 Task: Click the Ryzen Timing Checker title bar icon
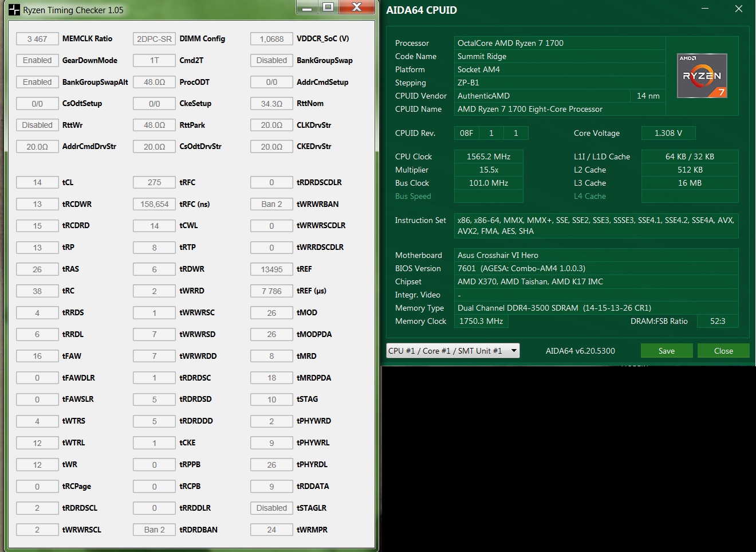(x=14, y=10)
